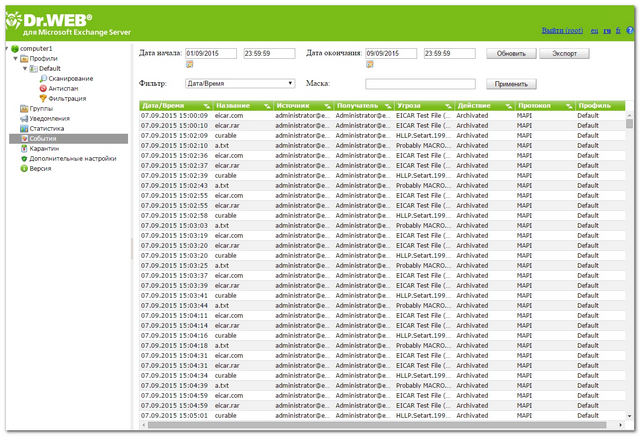
Task: Sort by Протокол column arrow
Action: coord(569,106)
